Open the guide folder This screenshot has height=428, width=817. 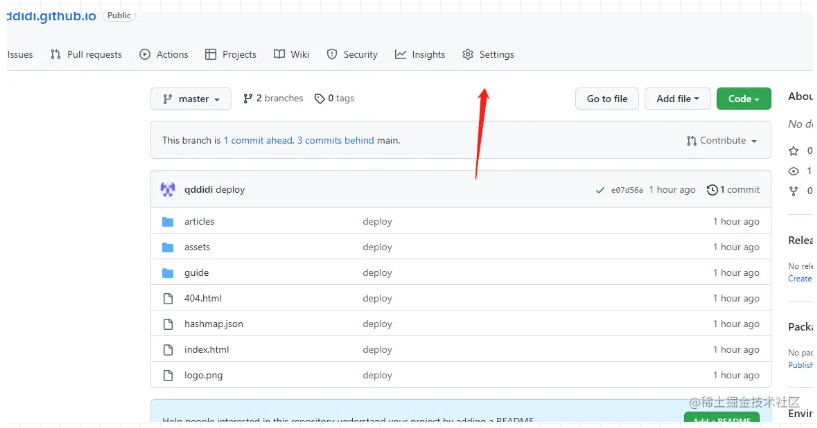point(196,273)
